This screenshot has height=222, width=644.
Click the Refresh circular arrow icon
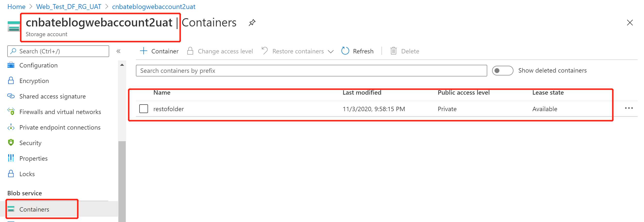point(345,51)
